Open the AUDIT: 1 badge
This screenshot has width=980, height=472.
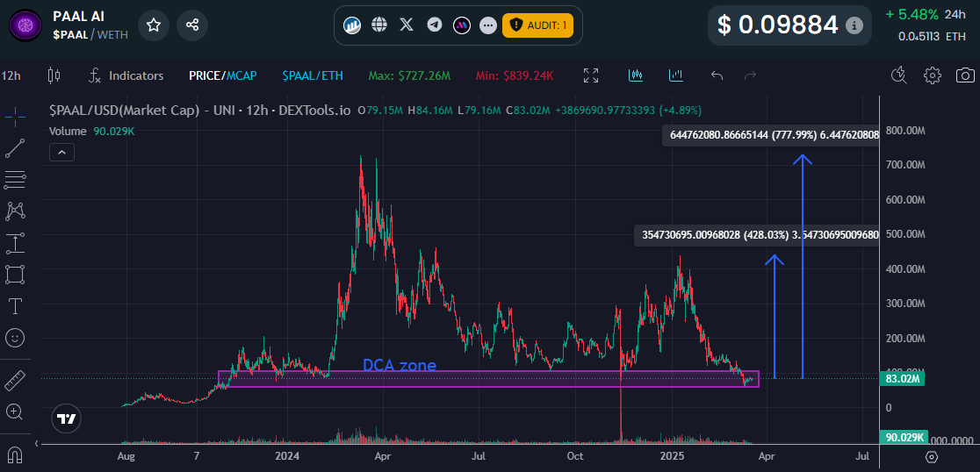point(537,25)
